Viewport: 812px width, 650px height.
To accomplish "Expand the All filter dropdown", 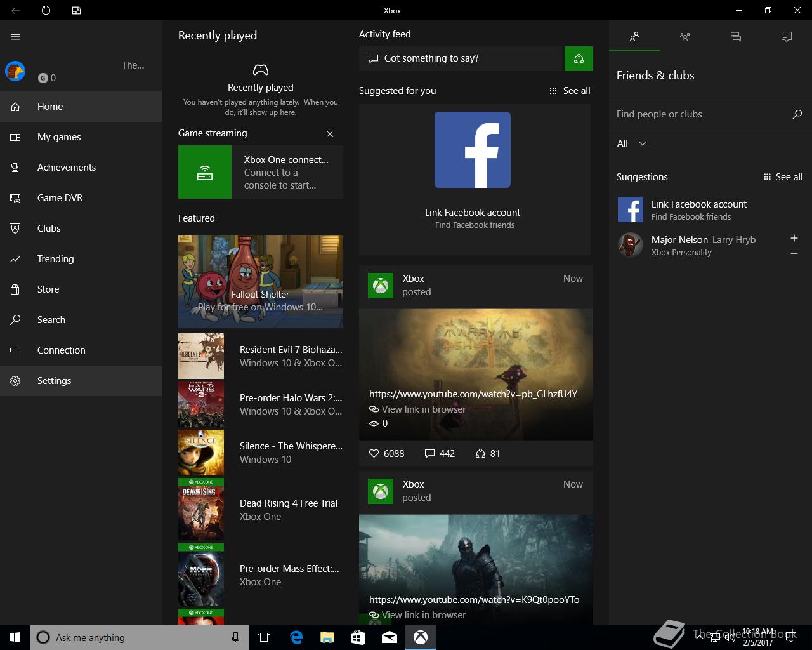I will pos(632,143).
